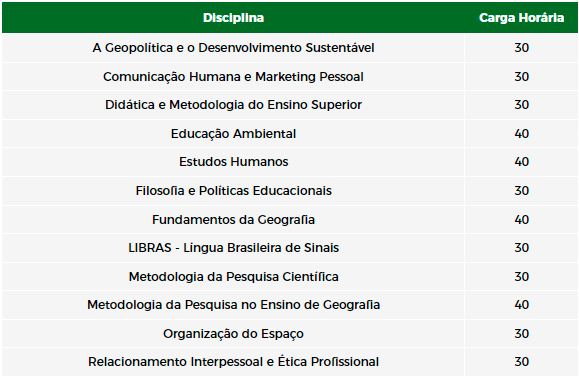Click hours value for A Geopolítica row
Image resolution: width=579 pixels, height=376 pixels.
[521, 48]
